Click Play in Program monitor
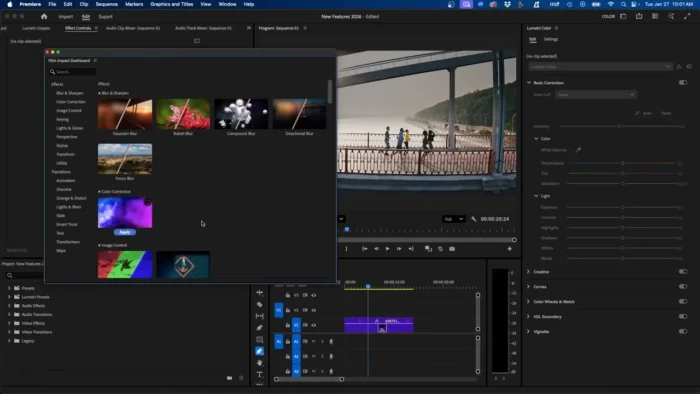The width and height of the screenshot is (700, 394). (388, 249)
